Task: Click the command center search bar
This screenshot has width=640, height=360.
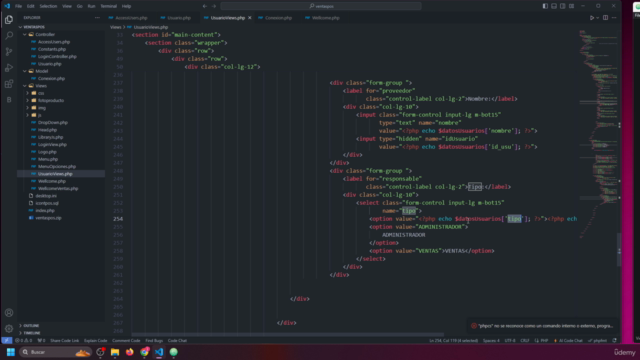Action: pos(321,6)
